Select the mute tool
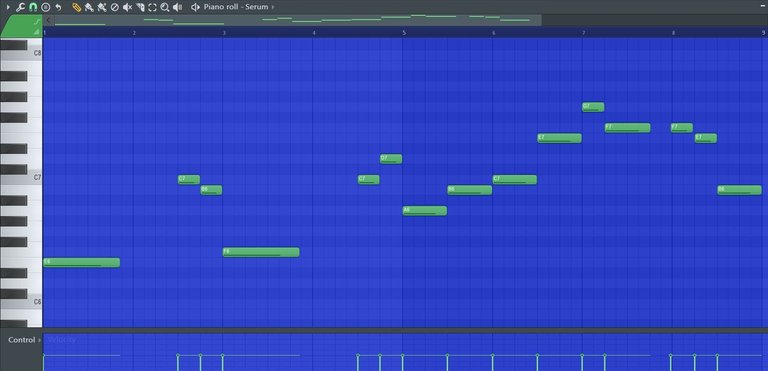The width and height of the screenshot is (768, 371). click(127, 7)
